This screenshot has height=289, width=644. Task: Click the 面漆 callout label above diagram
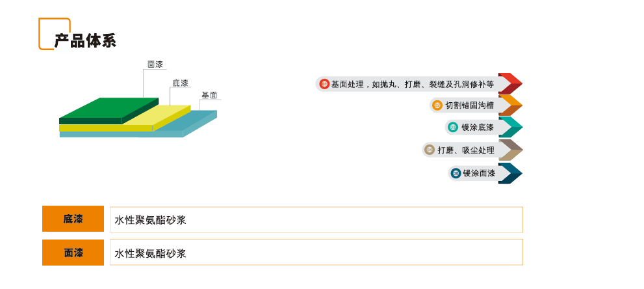[x=155, y=64]
